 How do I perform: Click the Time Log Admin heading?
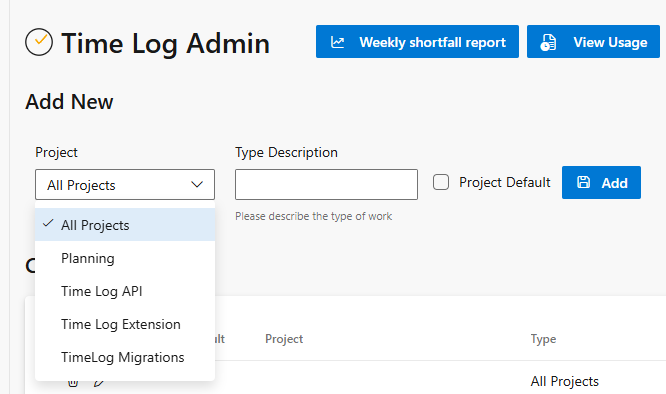click(x=165, y=43)
